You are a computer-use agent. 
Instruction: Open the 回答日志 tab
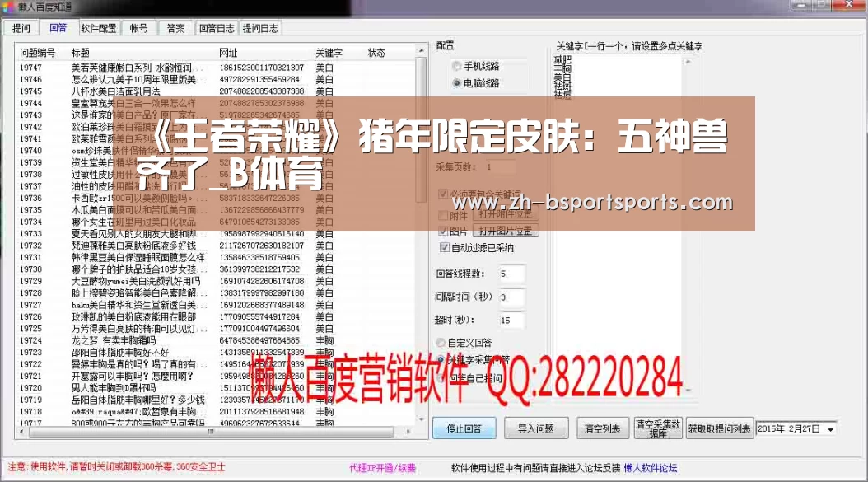click(x=217, y=28)
